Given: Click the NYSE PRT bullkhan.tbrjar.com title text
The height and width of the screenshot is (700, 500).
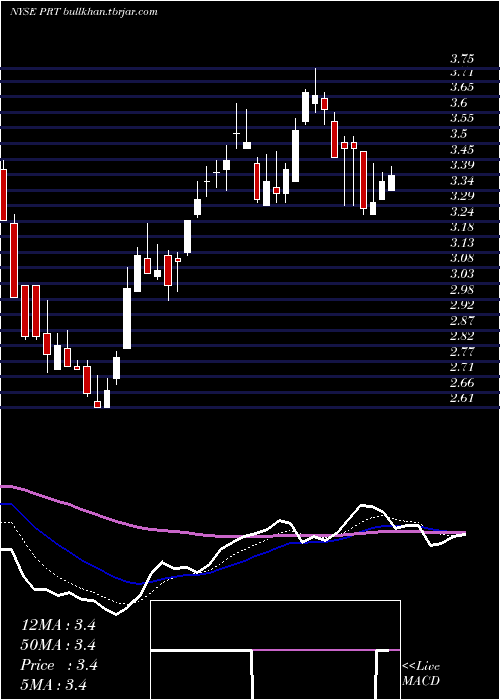Looking at the screenshot, I should (x=84, y=12).
